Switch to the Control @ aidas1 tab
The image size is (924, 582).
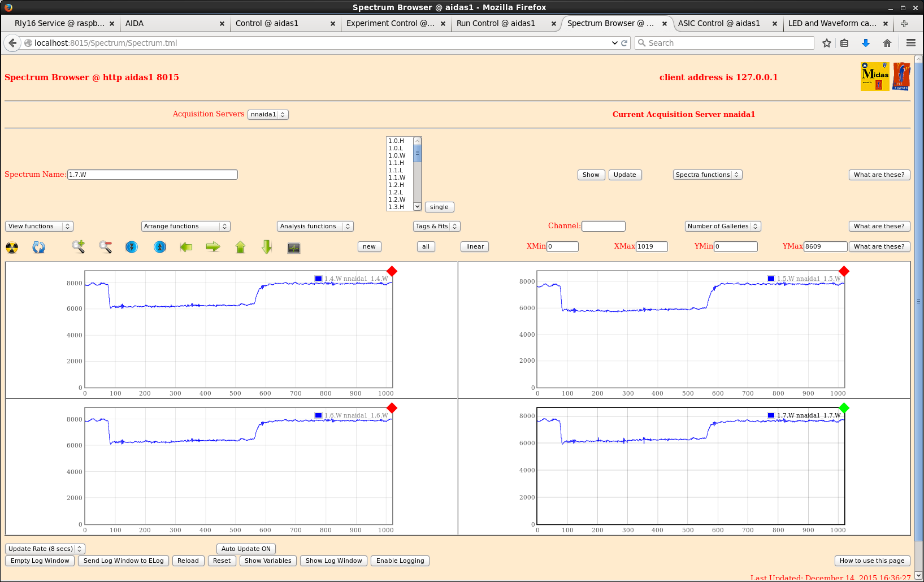[x=285, y=24]
